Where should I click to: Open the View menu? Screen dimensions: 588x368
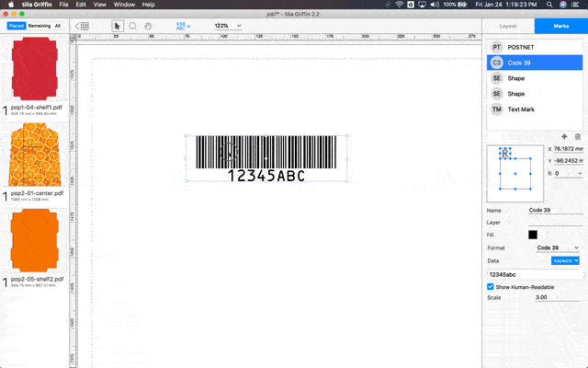pos(100,5)
